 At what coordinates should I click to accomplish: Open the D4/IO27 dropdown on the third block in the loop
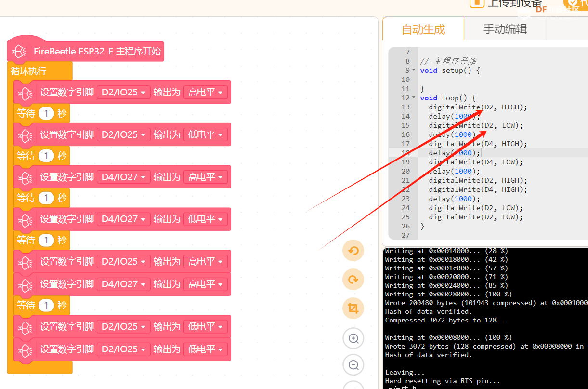click(x=124, y=177)
